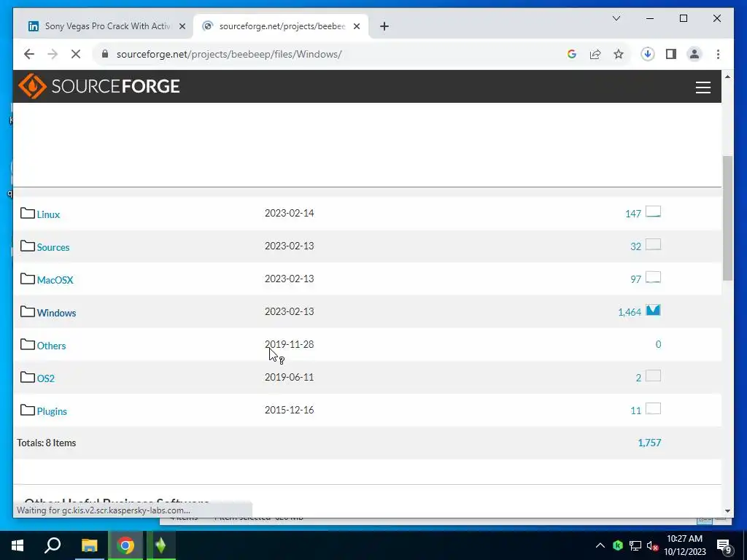
Task: Click the Sources folder icon
Action: [28, 246]
